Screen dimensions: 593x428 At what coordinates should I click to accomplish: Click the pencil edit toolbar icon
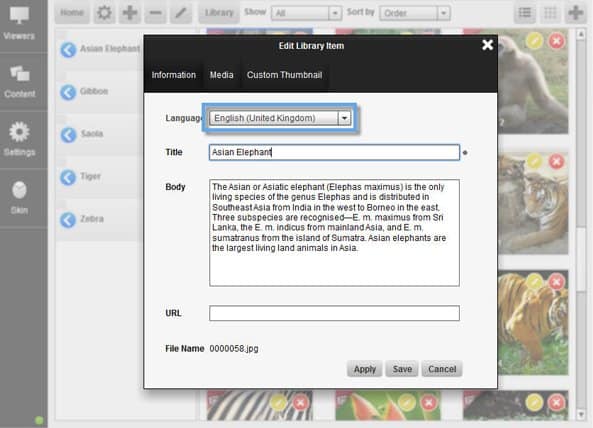[x=181, y=13]
